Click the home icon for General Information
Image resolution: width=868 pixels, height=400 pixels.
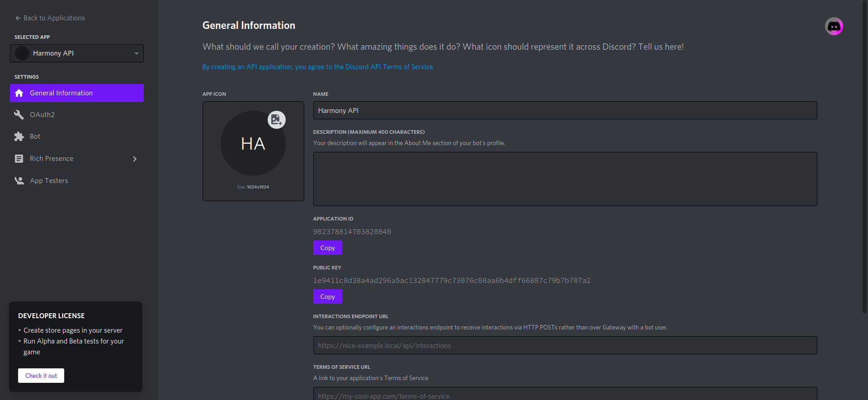tap(19, 93)
